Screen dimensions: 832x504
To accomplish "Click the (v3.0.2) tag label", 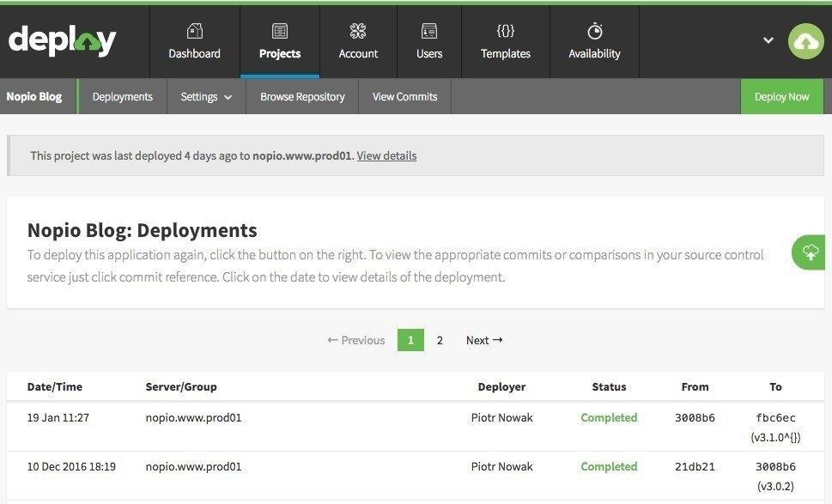I will click(x=775, y=486).
